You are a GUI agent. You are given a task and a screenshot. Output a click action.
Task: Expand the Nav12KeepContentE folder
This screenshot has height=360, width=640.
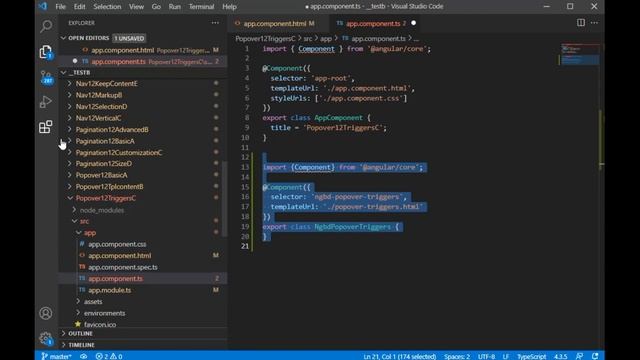coord(70,83)
